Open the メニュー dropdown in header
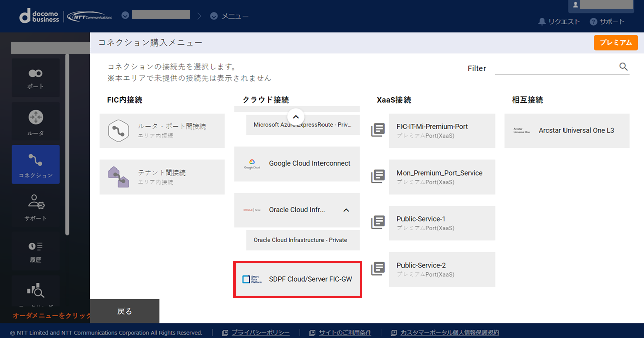The height and width of the screenshot is (338, 644). tap(214, 16)
